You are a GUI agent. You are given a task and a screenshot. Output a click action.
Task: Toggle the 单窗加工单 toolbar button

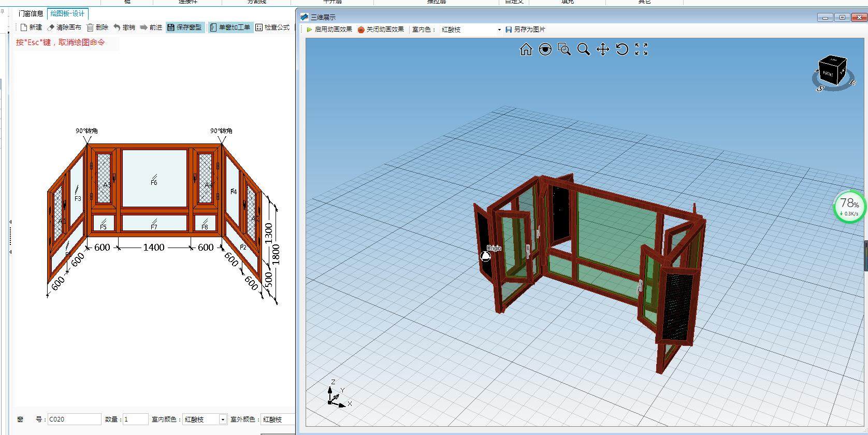tap(230, 27)
